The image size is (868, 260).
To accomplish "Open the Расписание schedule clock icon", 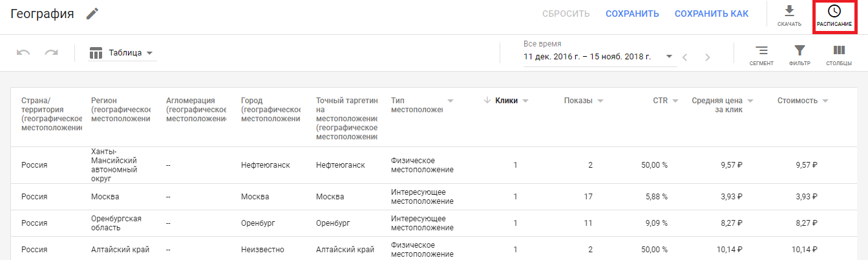I will tap(834, 12).
